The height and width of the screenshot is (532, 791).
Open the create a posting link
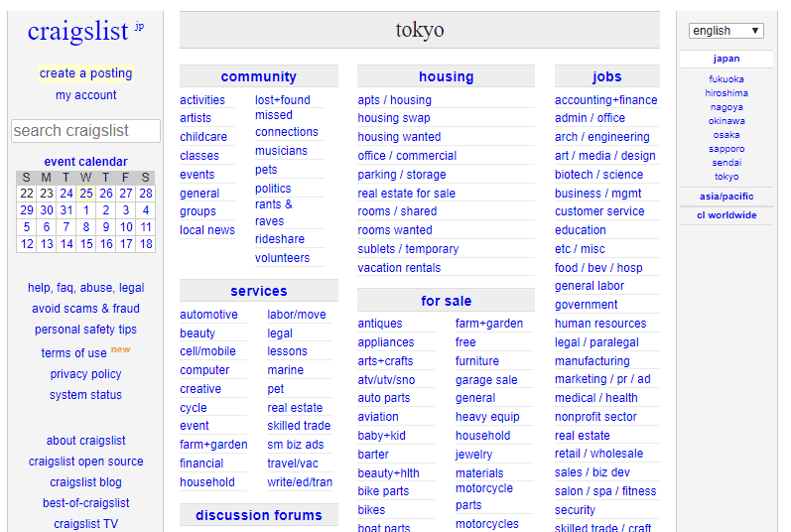point(85,73)
